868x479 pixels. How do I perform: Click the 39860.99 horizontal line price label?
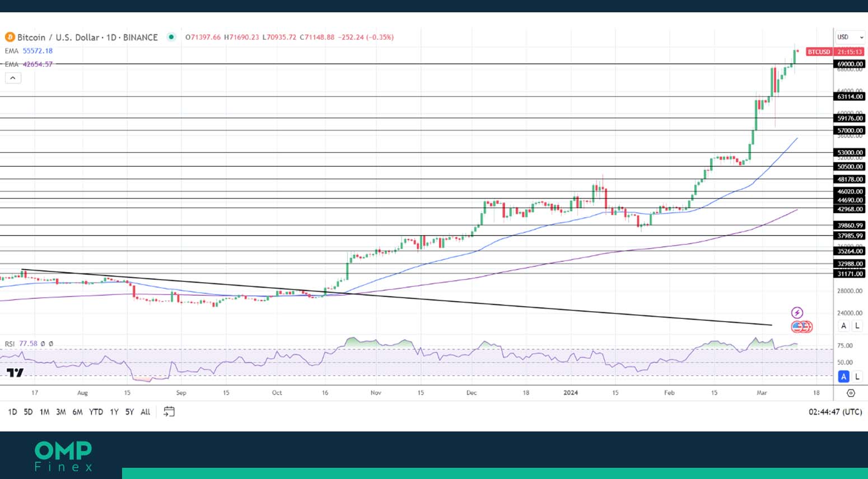[850, 225]
